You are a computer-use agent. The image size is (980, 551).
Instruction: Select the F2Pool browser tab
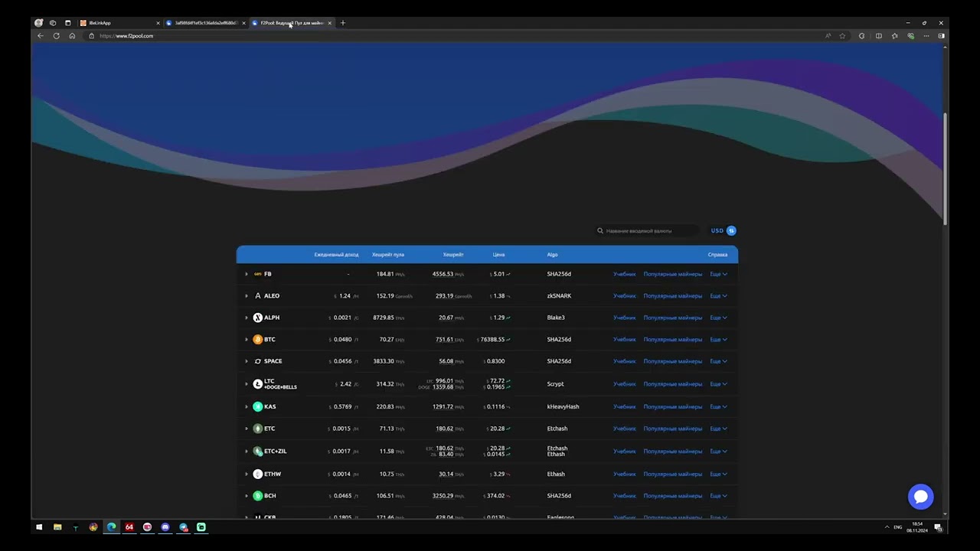pyautogui.click(x=292, y=23)
